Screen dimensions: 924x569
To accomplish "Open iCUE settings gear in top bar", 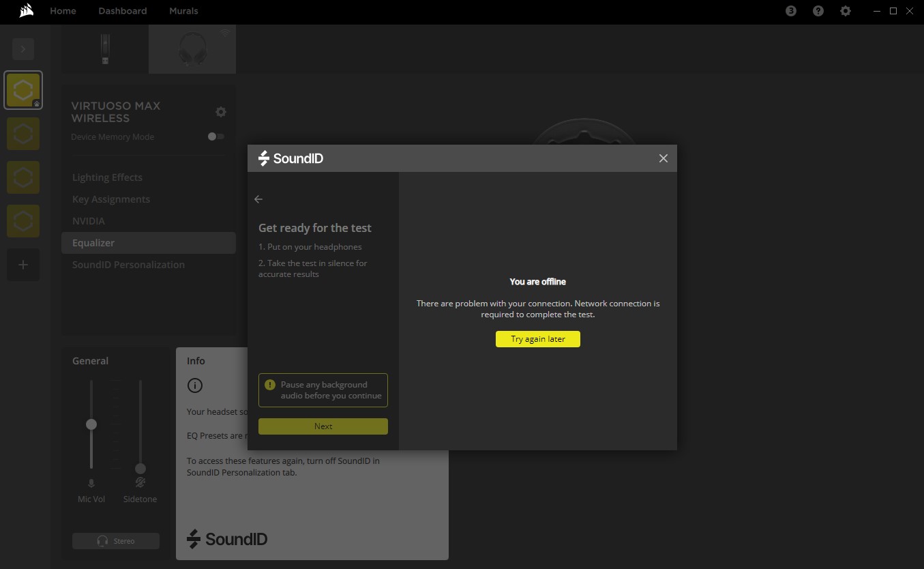I will coord(846,11).
